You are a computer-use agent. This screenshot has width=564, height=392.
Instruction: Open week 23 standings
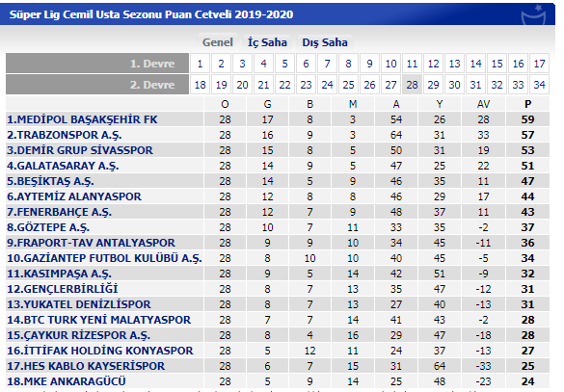(306, 85)
